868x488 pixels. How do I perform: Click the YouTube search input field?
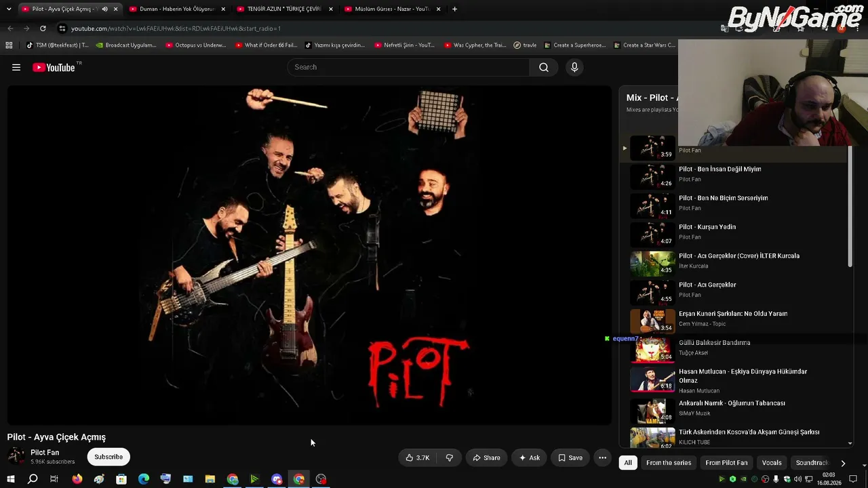pos(409,67)
